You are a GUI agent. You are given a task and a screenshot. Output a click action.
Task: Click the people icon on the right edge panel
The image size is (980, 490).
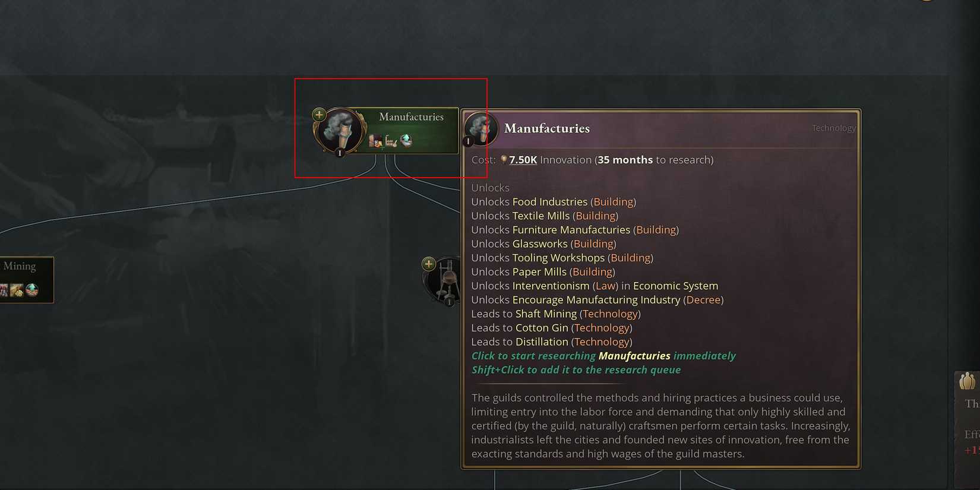(967, 381)
